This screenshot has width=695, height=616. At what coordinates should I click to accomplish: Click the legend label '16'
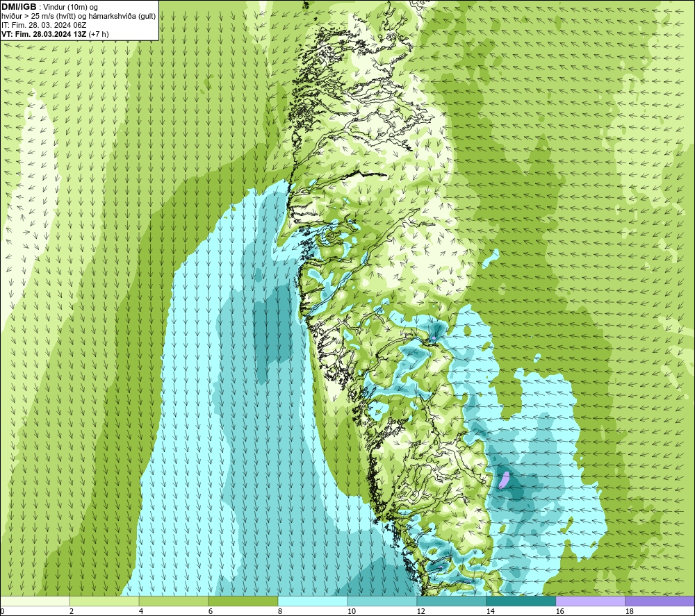point(559,611)
